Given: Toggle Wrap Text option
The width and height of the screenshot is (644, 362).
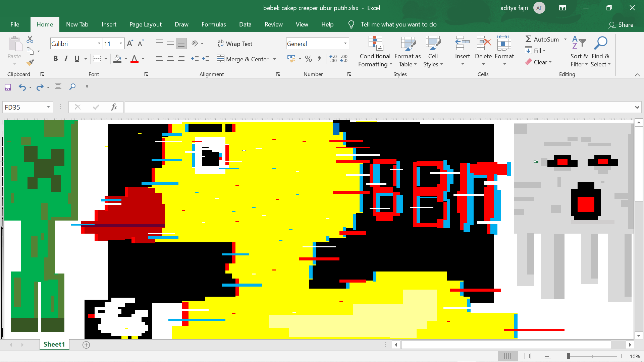Looking at the screenshot, I should (x=235, y=44).
